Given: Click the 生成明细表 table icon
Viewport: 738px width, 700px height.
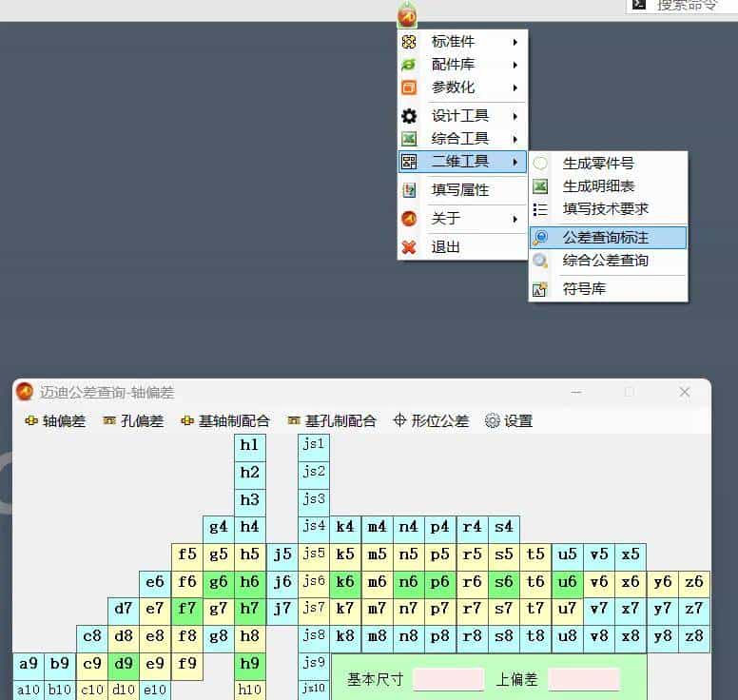Looking at the screenshot, I should tap(540, 186).
